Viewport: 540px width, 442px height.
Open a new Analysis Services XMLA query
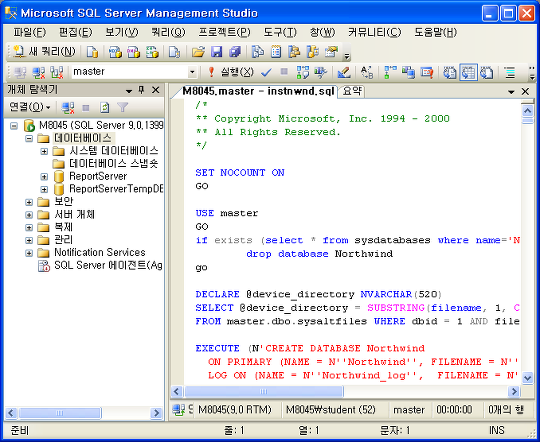coord(152,52)
